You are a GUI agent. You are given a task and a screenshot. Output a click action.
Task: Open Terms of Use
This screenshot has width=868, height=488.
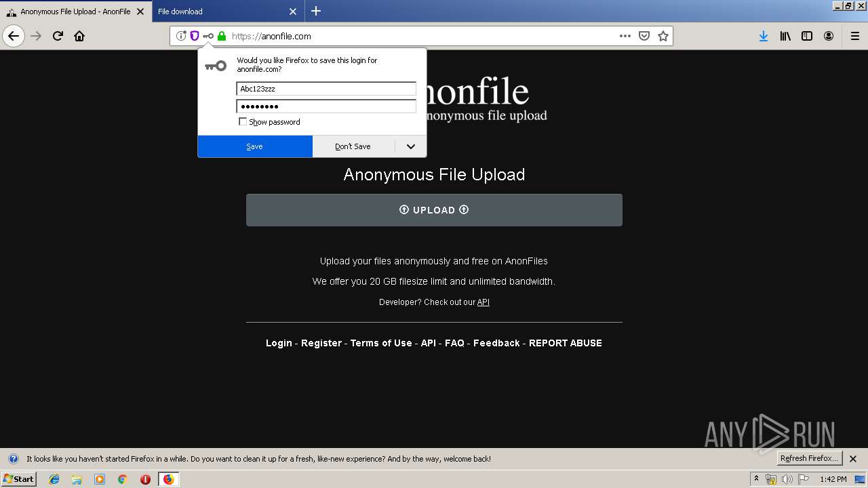381,343
